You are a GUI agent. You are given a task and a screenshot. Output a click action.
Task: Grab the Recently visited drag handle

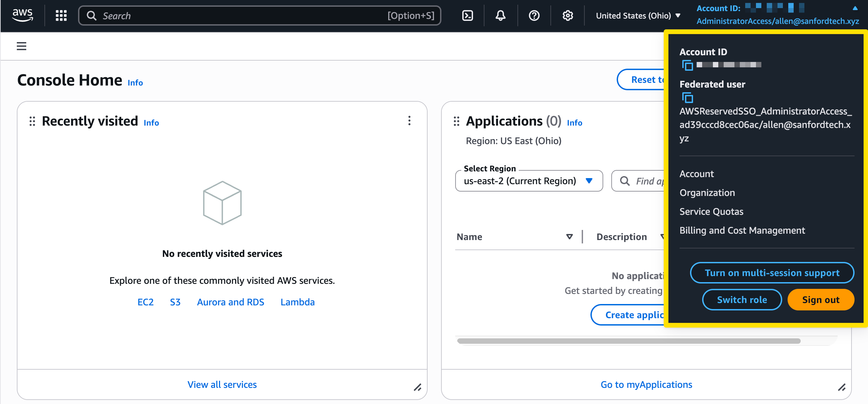pyautogui.click(x=32, y=121)
